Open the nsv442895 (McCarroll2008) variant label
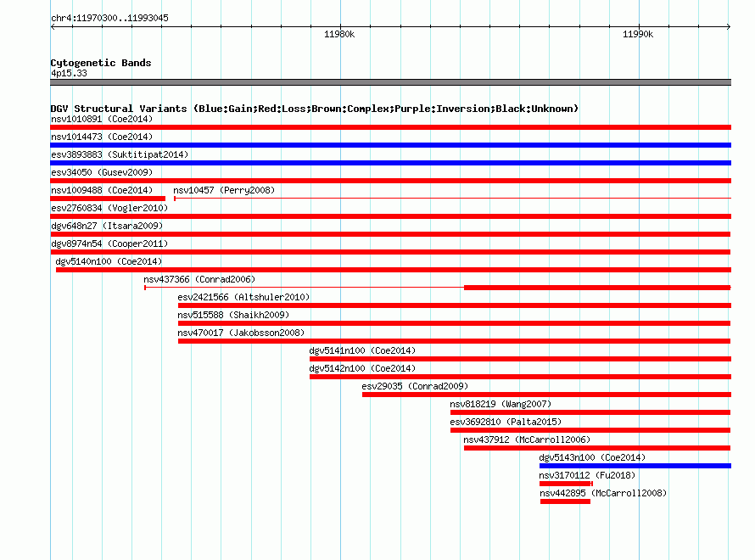This screenshot has height=560, width=755. point(603,493)
